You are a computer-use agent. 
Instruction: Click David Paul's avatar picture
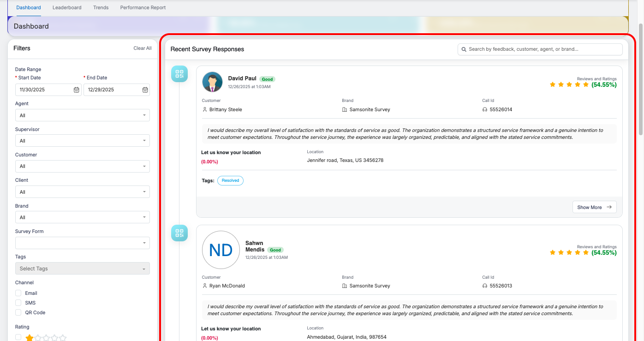(212, 82)
